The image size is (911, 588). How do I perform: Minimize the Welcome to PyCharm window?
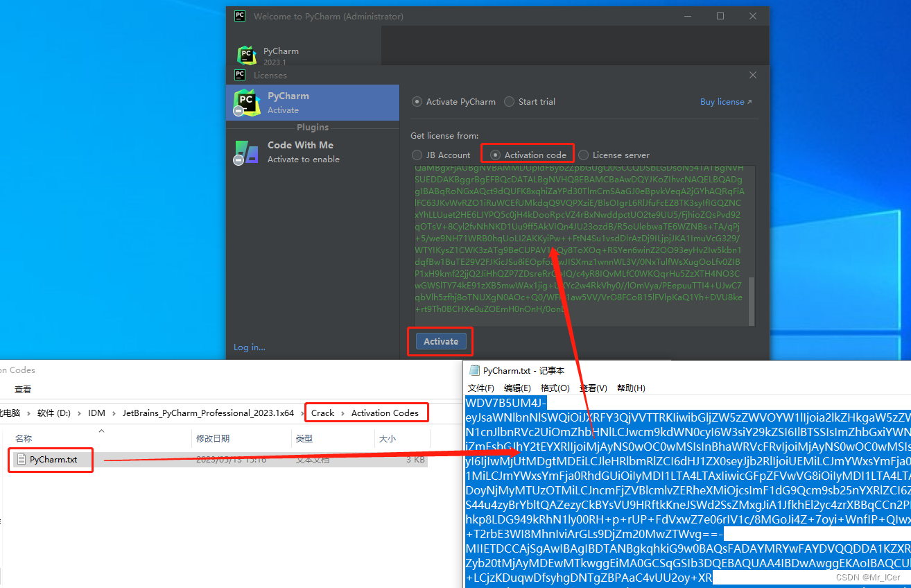click(689, 16)
